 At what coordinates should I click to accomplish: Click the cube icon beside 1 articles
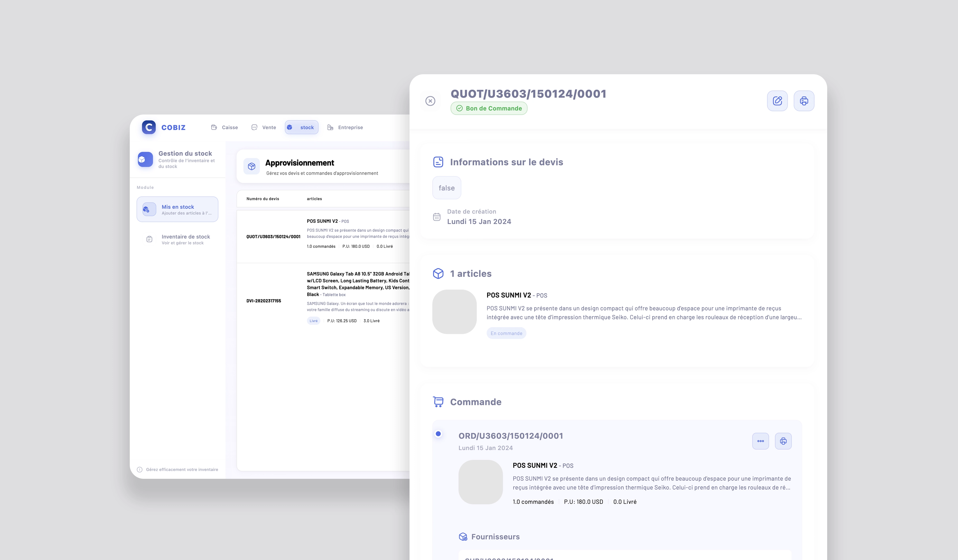(x=438, y=274)
